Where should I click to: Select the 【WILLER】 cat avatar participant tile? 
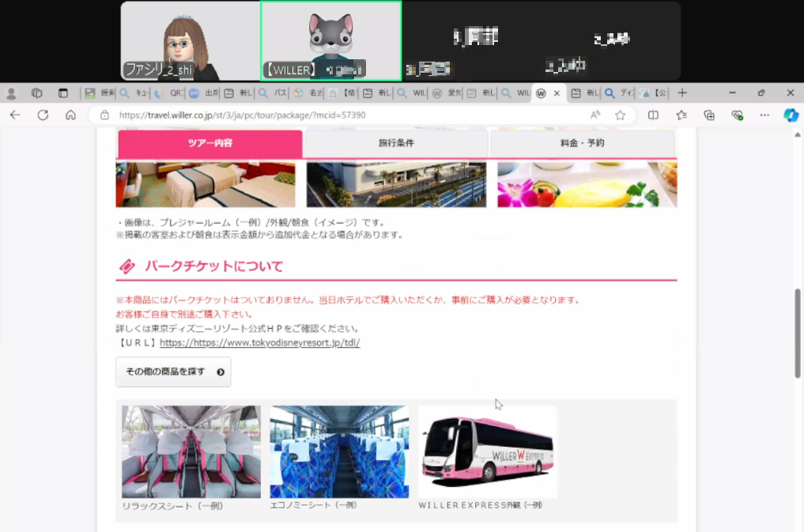click(x=331, y=41)
